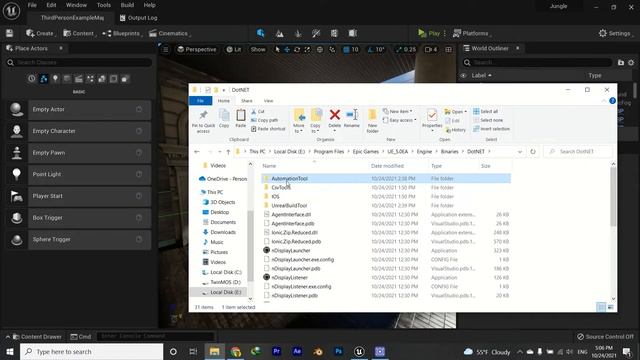Click Explorer refresh button
This screenshot has height=360, width=640.
(533, 151)
